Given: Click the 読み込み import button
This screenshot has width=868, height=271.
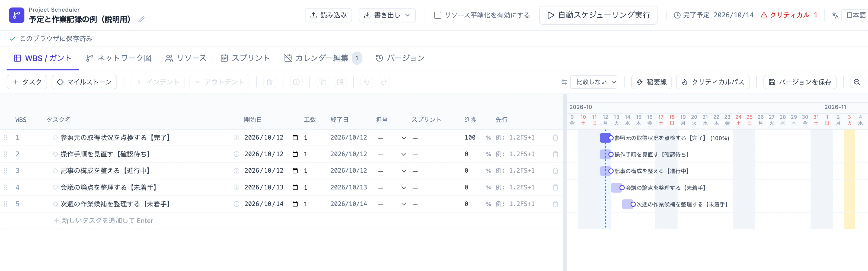Looking at the screenshot, I should 328,15.
